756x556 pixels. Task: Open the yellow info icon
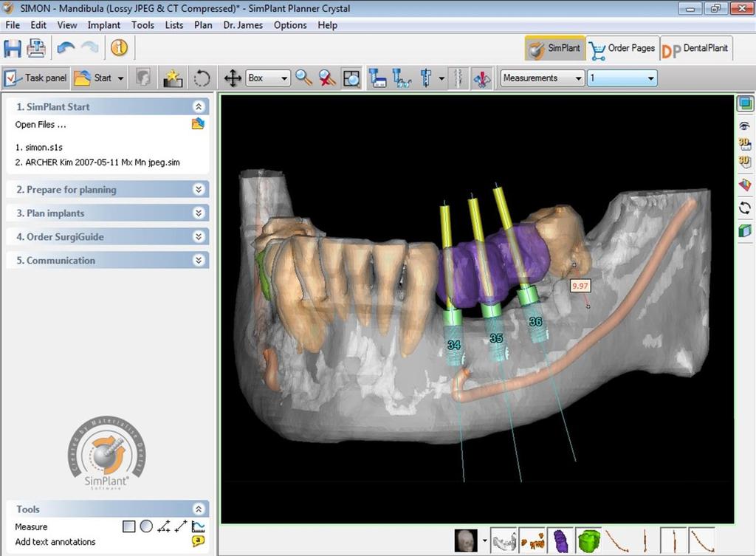coord(119,47)
